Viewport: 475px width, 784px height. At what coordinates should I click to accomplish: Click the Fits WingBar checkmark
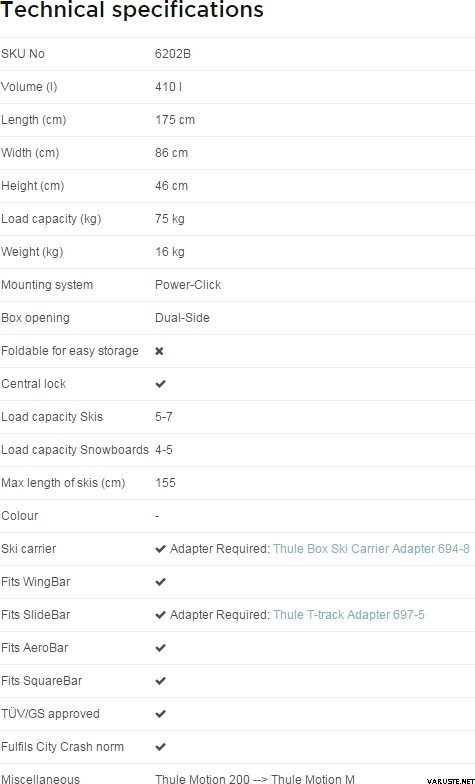[160, 582]
